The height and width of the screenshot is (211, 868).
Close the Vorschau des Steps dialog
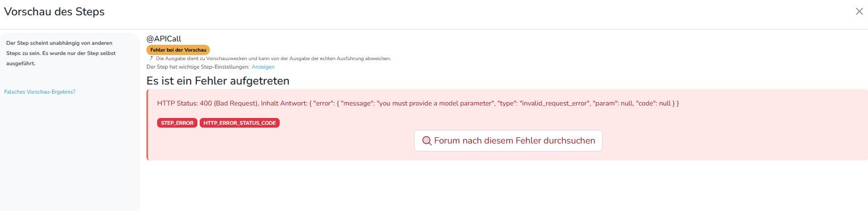pyautogui.click(x=859, y=12)
